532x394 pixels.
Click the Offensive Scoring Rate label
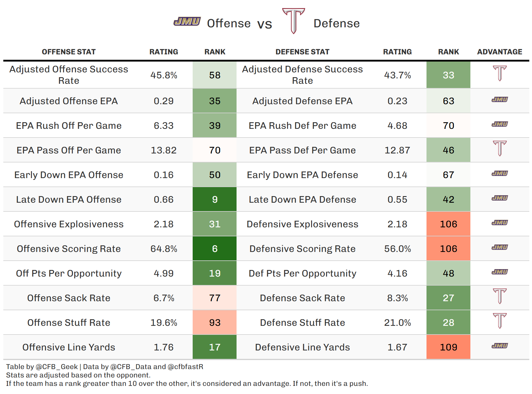coord(69,249)
